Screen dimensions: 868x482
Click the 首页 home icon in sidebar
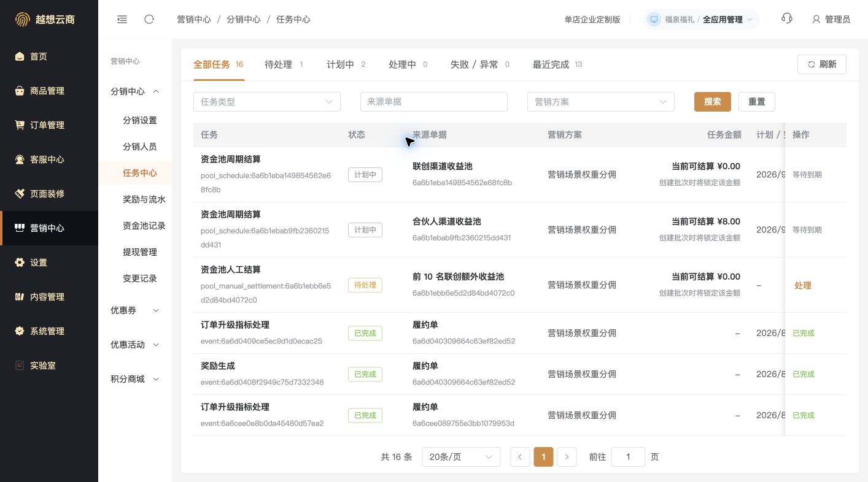[x=20, y=56]
